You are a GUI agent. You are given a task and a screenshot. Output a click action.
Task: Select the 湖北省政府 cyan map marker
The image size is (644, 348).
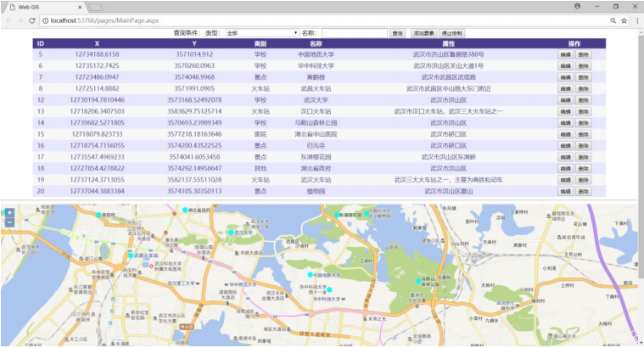point(185,210)
